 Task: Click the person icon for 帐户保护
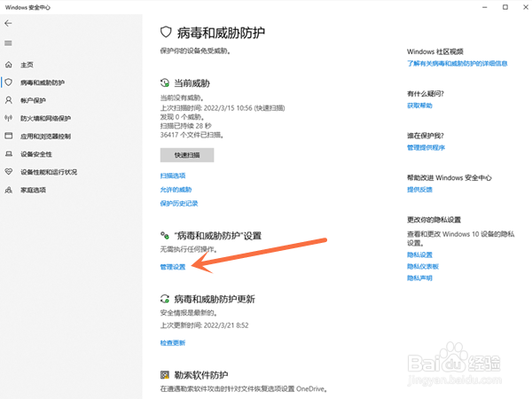pos(9,100)
